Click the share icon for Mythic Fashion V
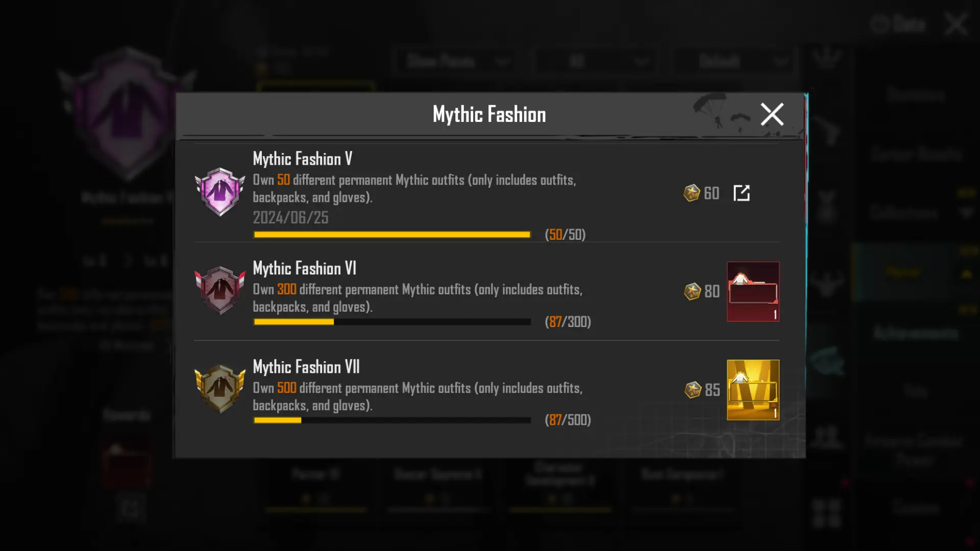 tap(742, 193)
